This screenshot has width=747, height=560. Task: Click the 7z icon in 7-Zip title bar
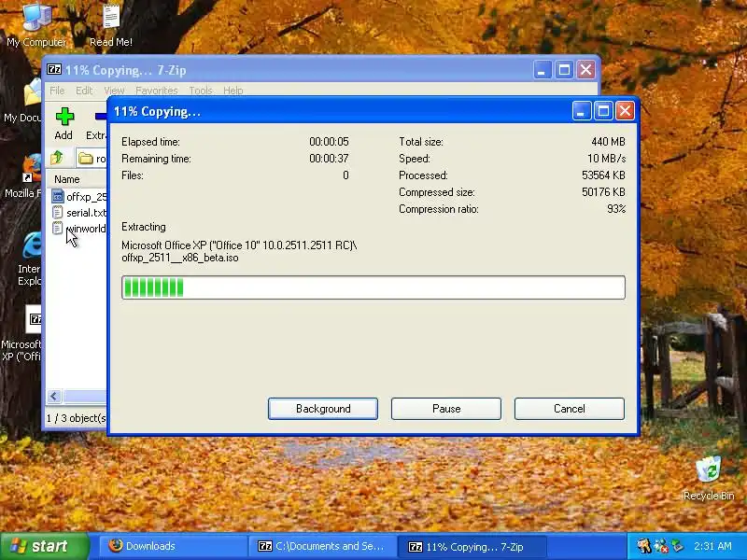(54, 69)
